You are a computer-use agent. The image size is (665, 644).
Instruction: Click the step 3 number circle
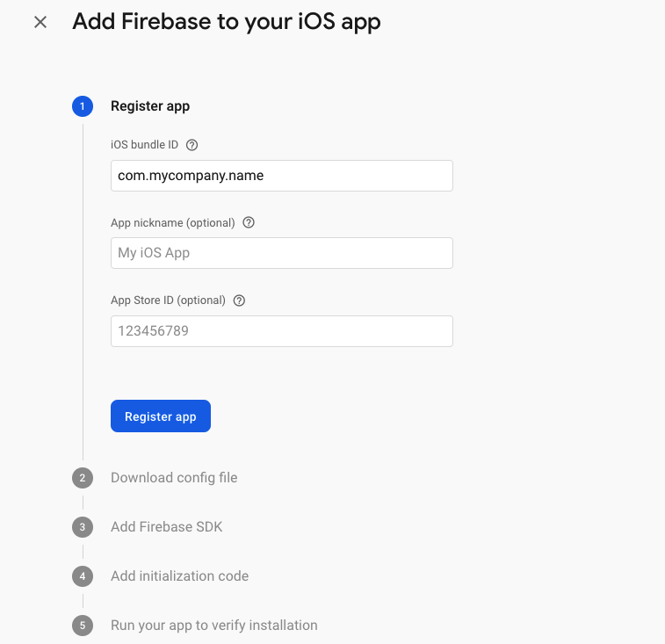pos(83,527)
